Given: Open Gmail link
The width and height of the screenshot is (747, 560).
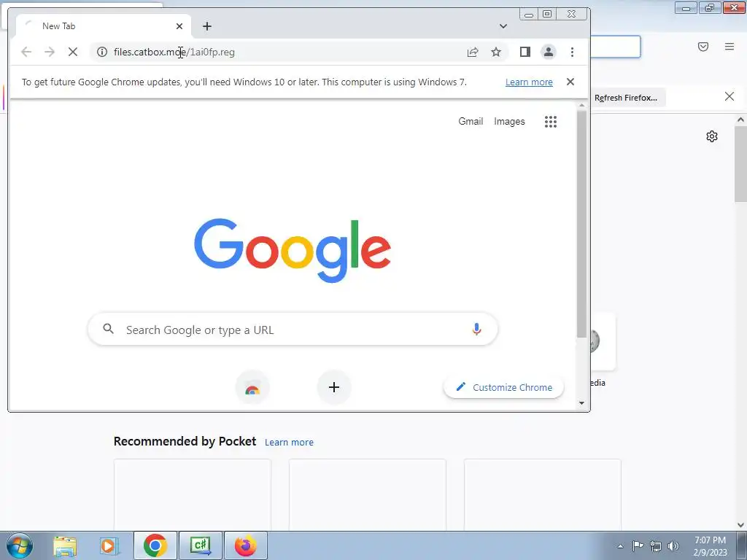Looking at the screenshot, I should tap(471, 122).
